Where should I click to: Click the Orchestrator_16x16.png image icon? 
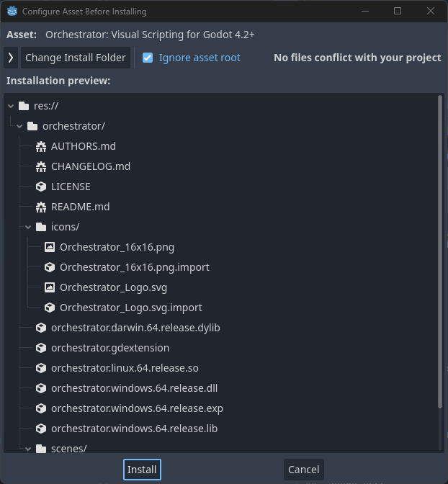50,247
